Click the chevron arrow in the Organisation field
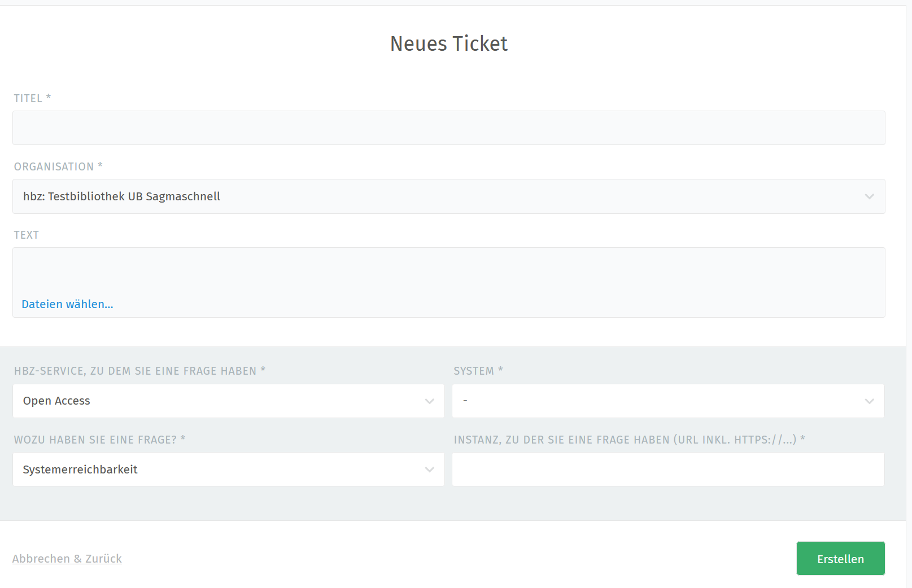Image resolution: width=912 pixels, height=588 pixels. [869, 196]
